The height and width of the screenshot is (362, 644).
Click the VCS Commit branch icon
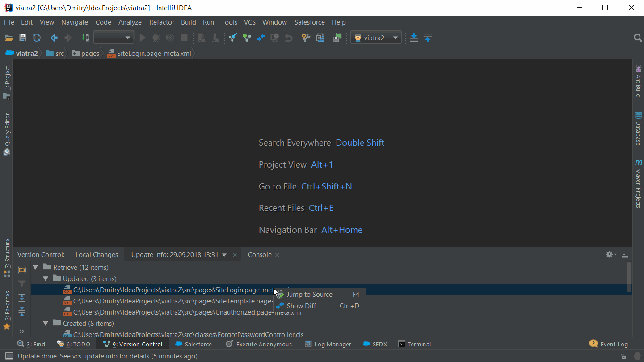click(x=247, y=38)
